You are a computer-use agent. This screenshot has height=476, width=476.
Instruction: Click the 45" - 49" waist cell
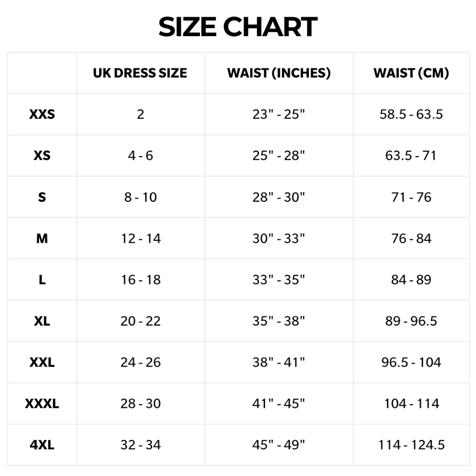(278, 445)
